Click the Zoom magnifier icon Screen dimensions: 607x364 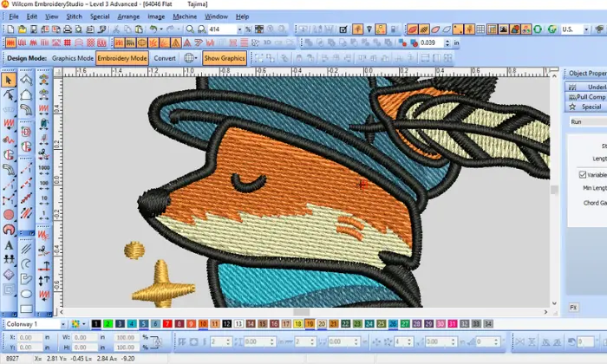tap(190, 29)
